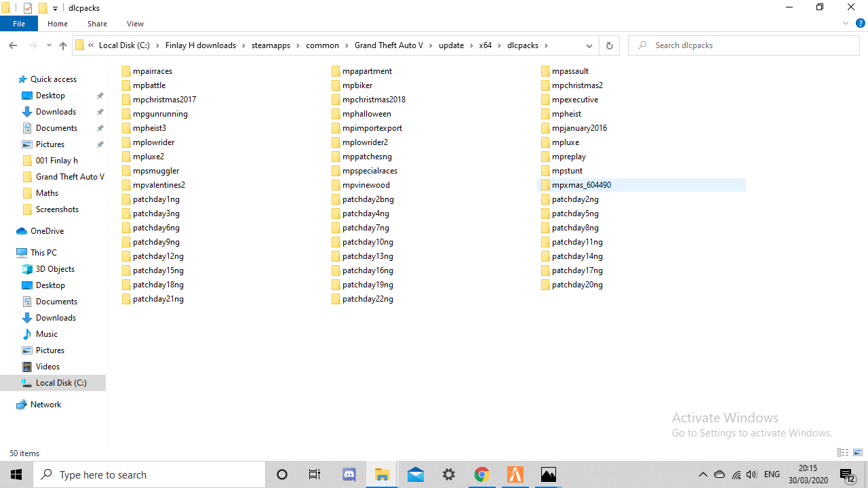
Task: Switch to the View ribbon tab
Action: coord(135,24)
